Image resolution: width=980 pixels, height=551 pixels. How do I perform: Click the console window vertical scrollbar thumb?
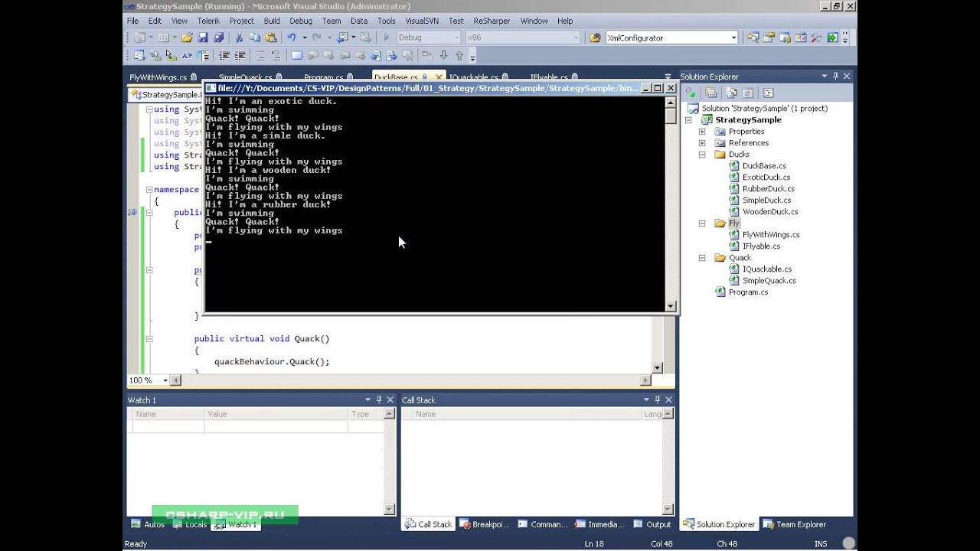pos(671,116)
